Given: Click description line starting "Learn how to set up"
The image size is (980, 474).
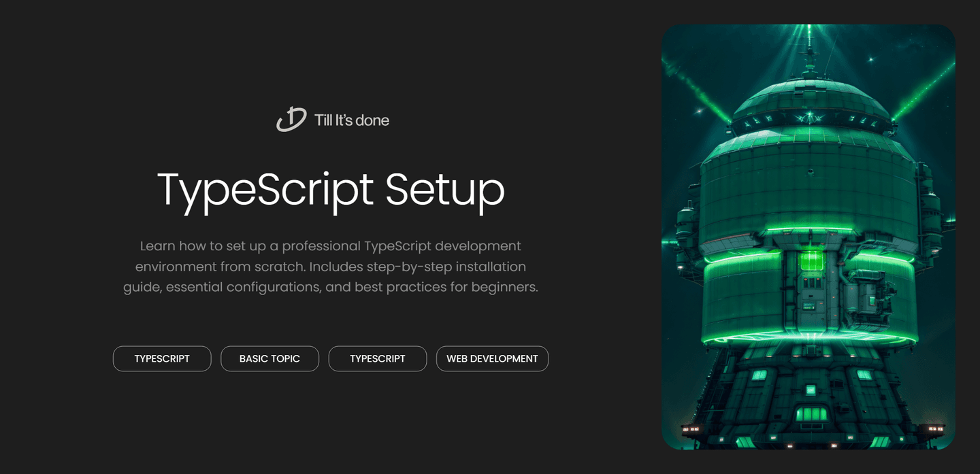Looking at the screenshot, I should pos(330,246).
